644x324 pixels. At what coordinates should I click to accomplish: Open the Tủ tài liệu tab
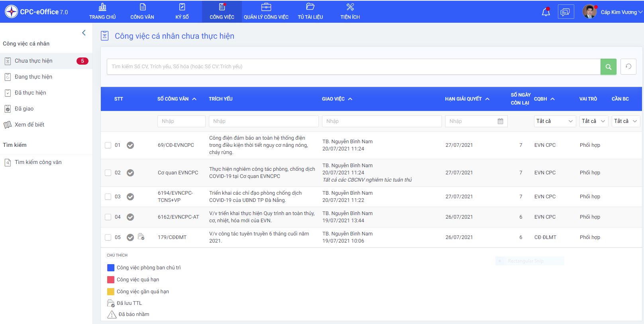point(310,12)
